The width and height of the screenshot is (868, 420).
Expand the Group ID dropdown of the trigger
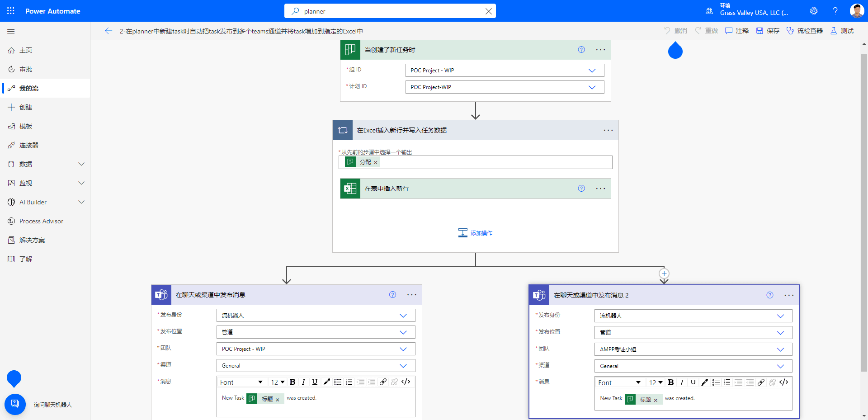[592, 71]
